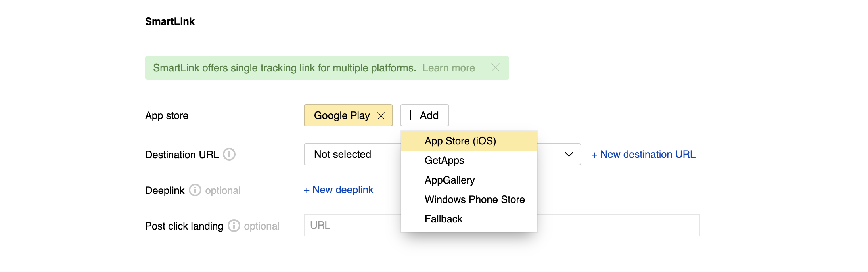
Task: Show the Deeplink help info icon
Action: (x=195, y=190)
